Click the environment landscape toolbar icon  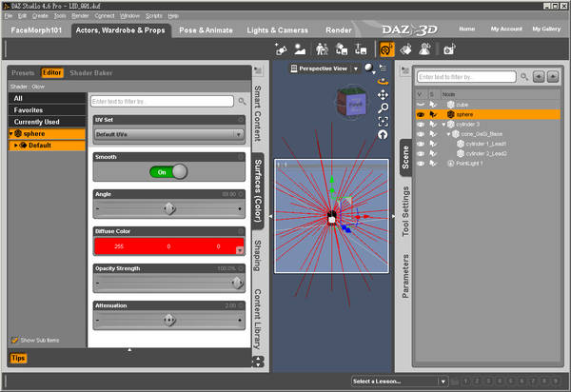[x=300, y=49]
